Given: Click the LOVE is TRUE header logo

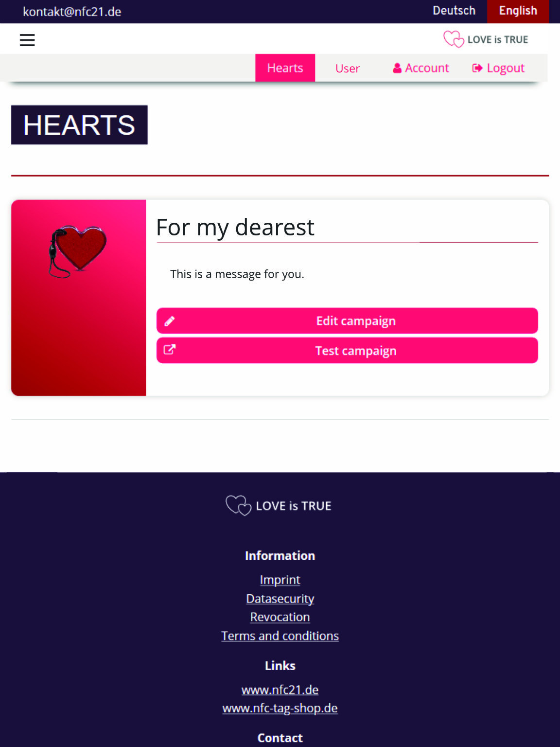Looking at the screenshot, I should [x=486, y=39].
